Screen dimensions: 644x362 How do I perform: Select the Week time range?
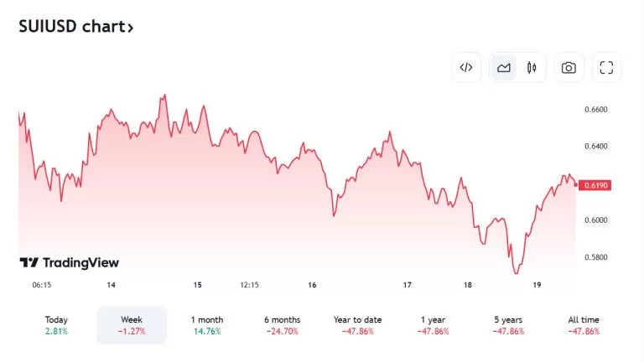click(132, 325)
